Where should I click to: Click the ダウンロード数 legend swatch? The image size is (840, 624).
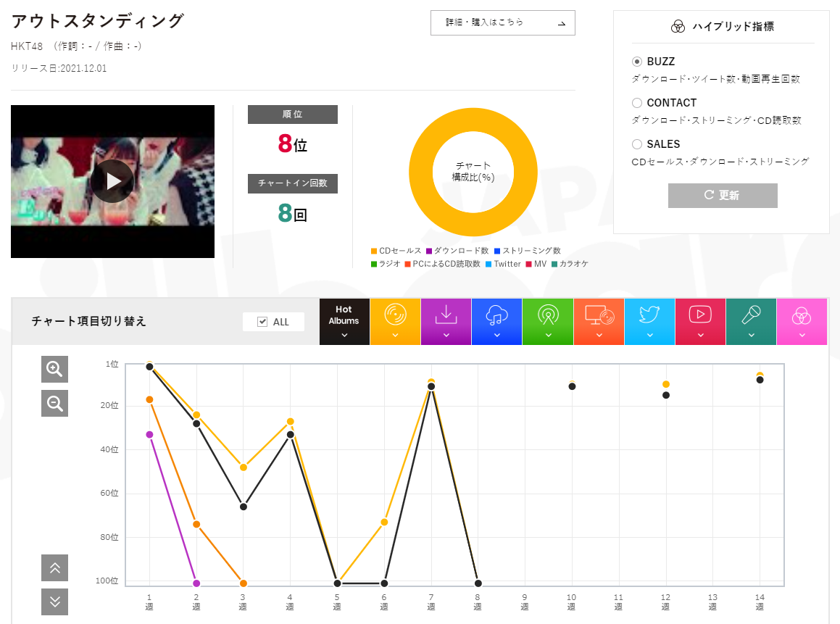pos(429,251)
